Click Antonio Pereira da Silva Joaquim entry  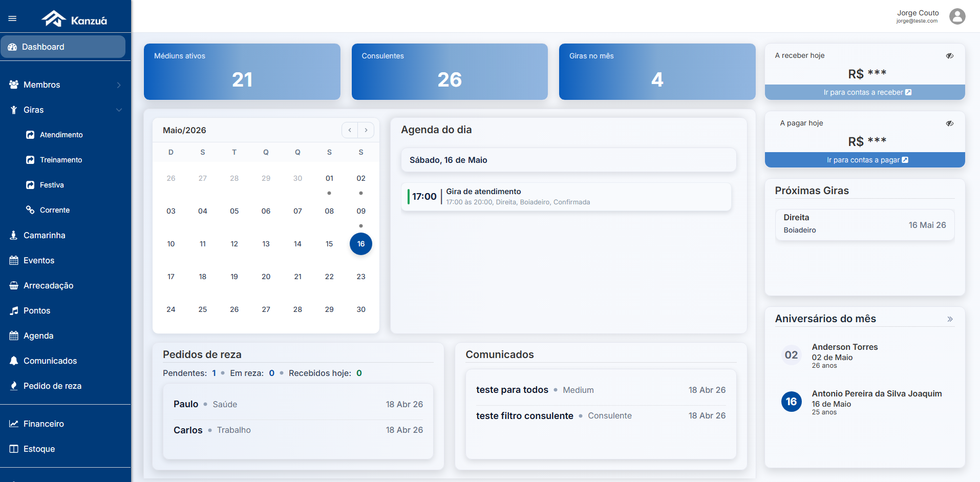click(x=865, y=402)
